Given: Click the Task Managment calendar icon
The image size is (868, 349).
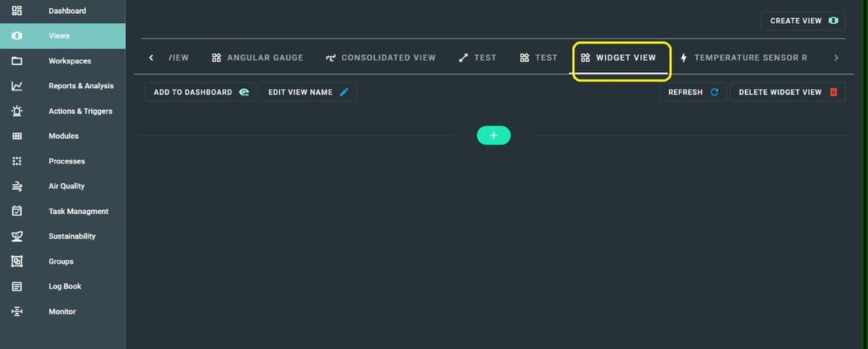Looking at the screenshot, I should tap(17, 211).
